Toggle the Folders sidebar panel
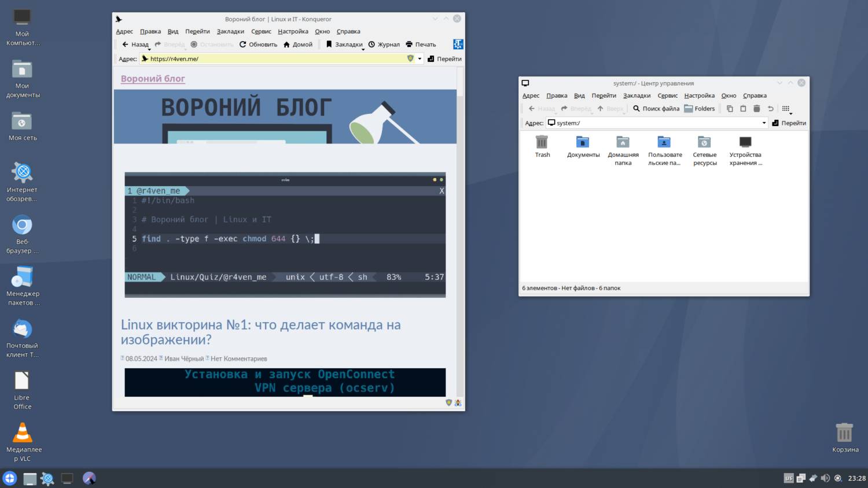Viewport: 868px width, 488px height. pos(699,109)
